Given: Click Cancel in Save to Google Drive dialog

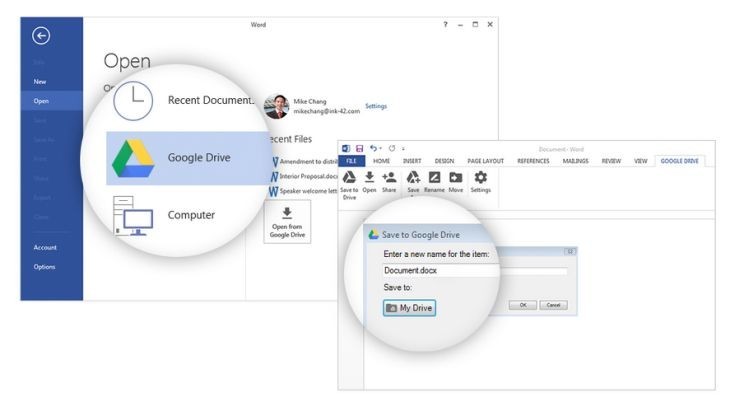Looking at the screenshot, I should pos(553,305).
